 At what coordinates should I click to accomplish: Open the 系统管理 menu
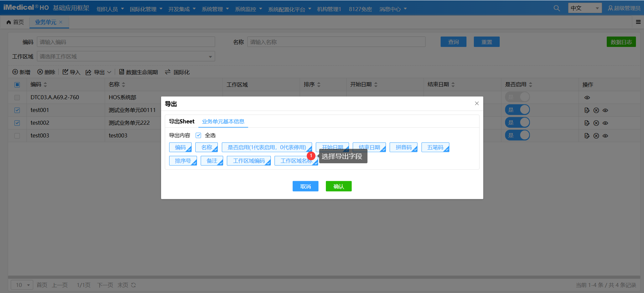(x=215, y=9)
